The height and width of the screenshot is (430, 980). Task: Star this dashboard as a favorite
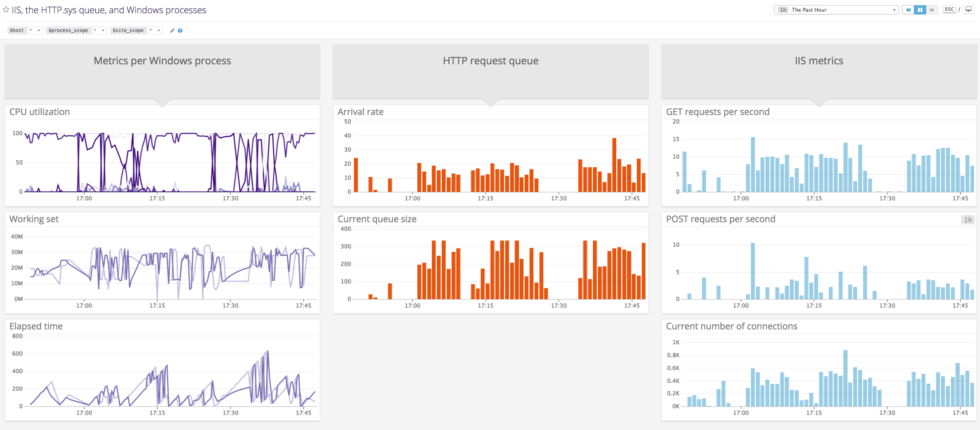(5, 10)
